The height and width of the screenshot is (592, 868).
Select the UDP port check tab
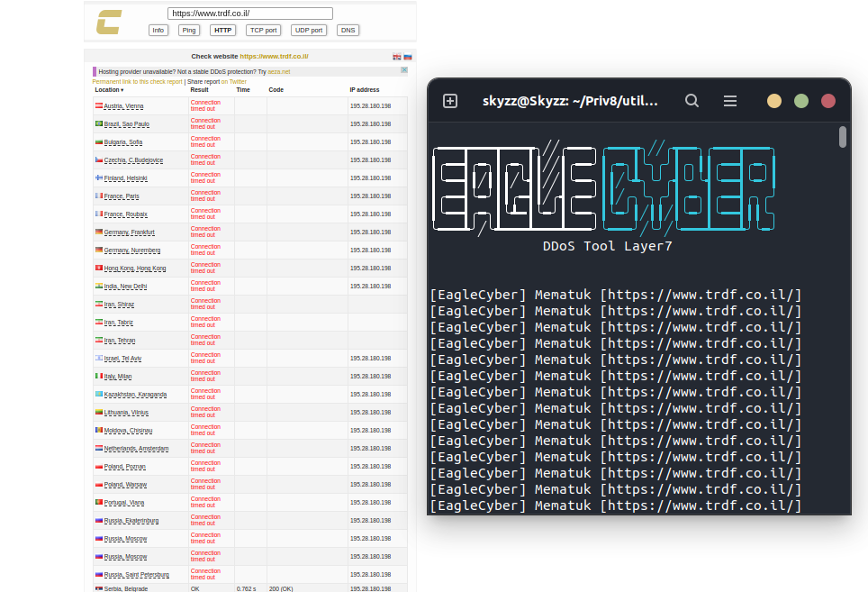[x=309, y=31]
